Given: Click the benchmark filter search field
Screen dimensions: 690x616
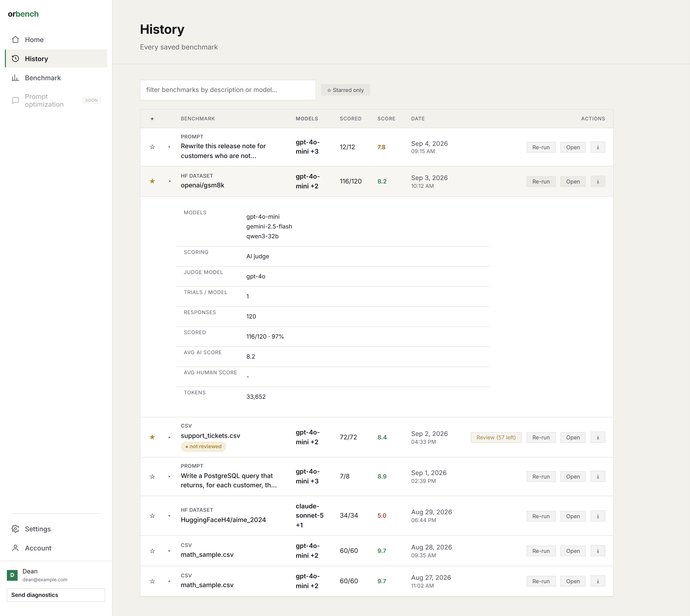Looking at the screenshot, I should point(228,90).
